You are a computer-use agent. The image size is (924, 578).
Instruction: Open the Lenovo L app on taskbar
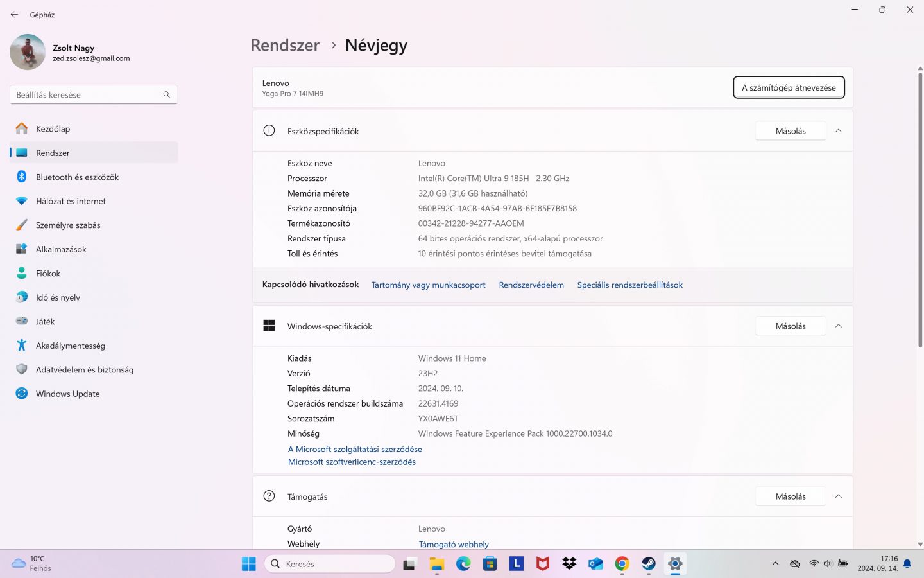point(517,564)
